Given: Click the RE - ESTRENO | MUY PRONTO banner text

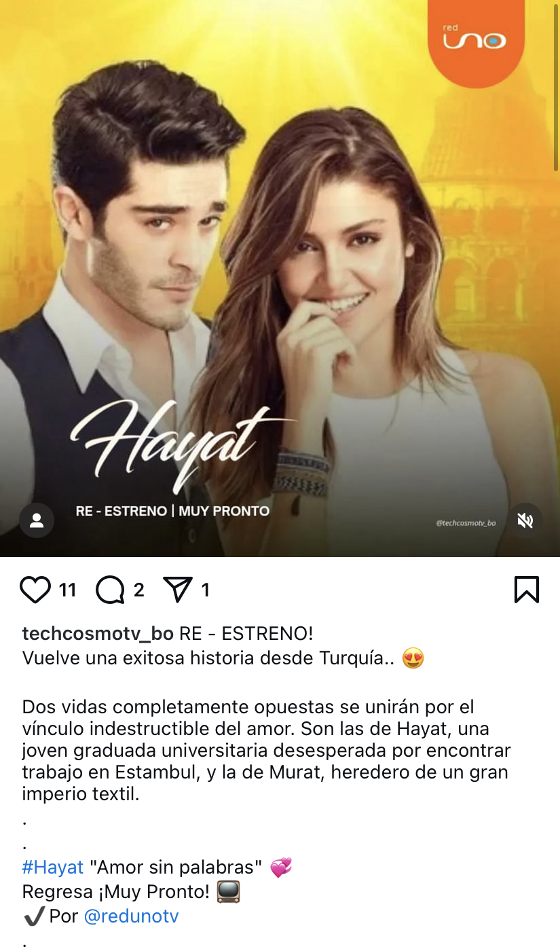Looking at the screenshot, I should click(172, 511).
